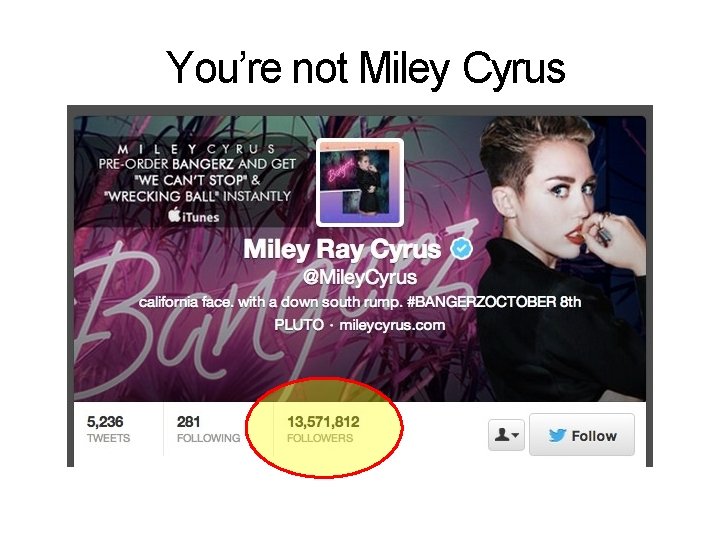Visit the mileycyrus.com link

(392, 325)
